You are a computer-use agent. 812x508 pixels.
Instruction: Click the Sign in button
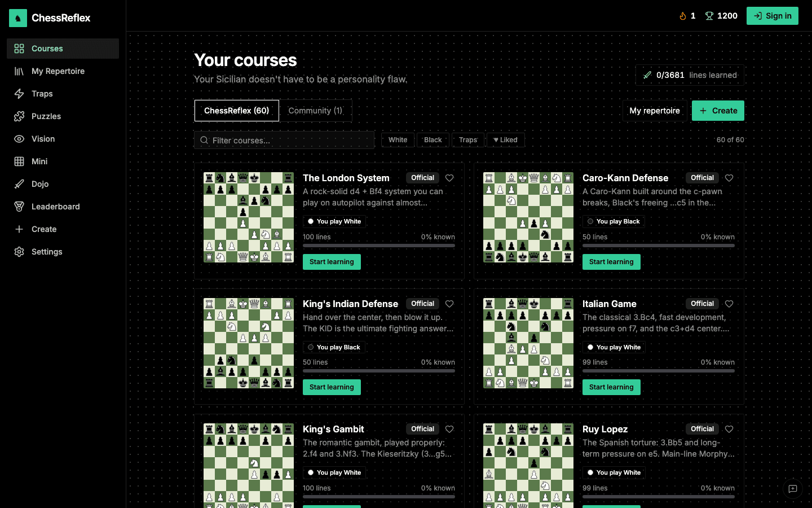(x=773, y=16)
